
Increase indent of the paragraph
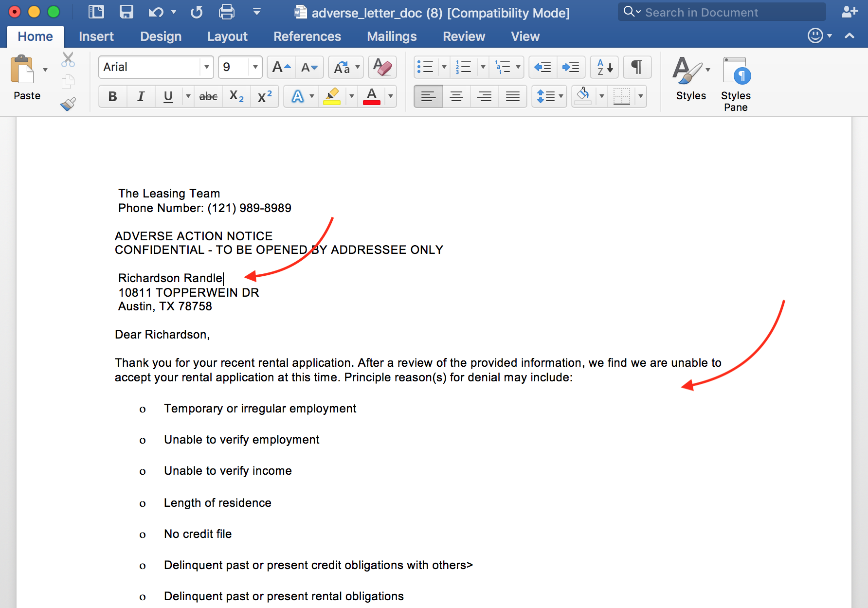(571, 67)
